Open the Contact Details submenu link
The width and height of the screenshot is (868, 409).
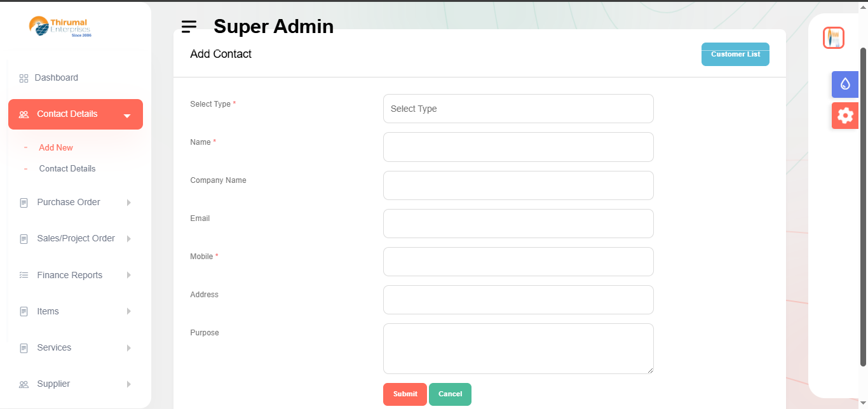(67, 168)
